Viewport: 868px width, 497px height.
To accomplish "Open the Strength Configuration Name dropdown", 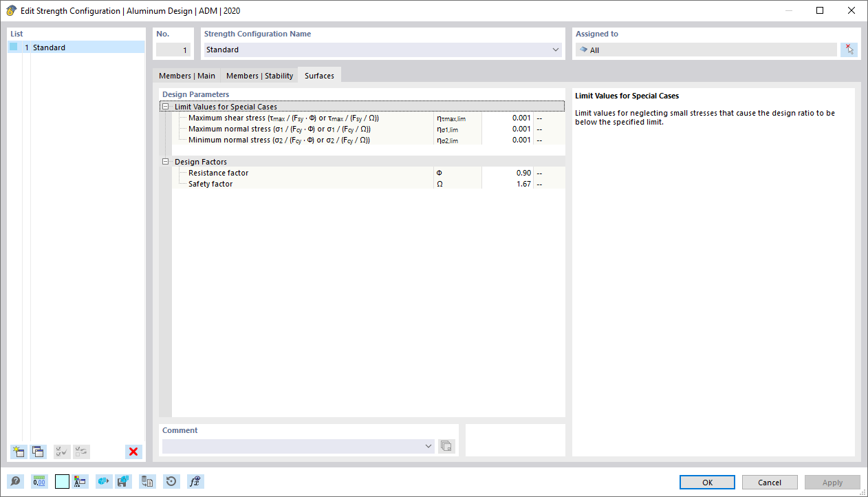I will coord(555,50).
